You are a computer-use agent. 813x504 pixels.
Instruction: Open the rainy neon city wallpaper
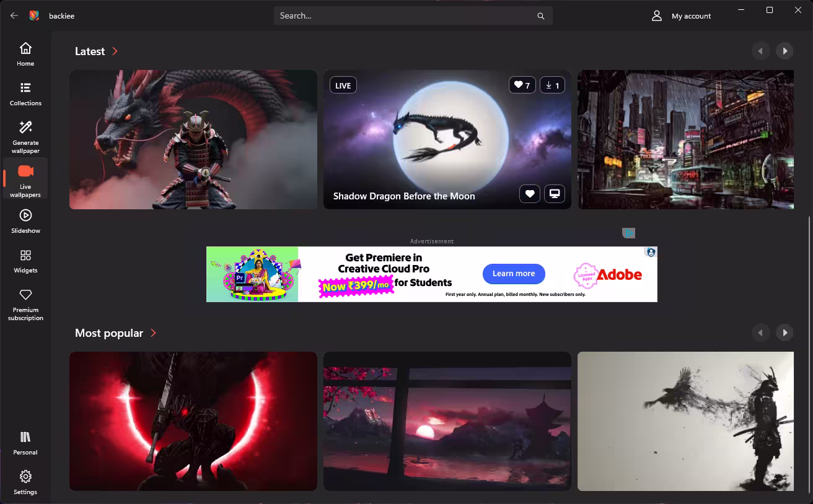pyautogui.click(x=685, y=139)
